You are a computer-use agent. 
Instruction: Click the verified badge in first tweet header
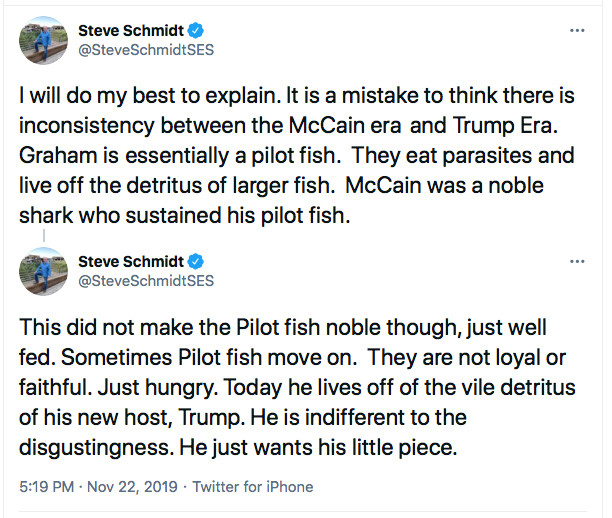[196, 30]
